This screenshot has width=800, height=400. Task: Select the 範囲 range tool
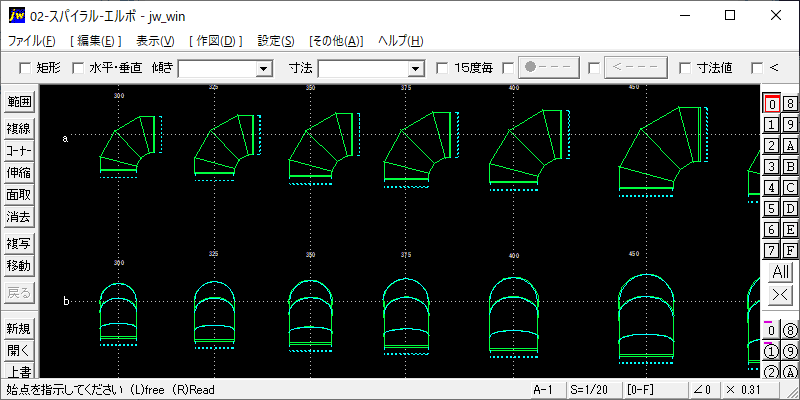(x=19, y=102)
